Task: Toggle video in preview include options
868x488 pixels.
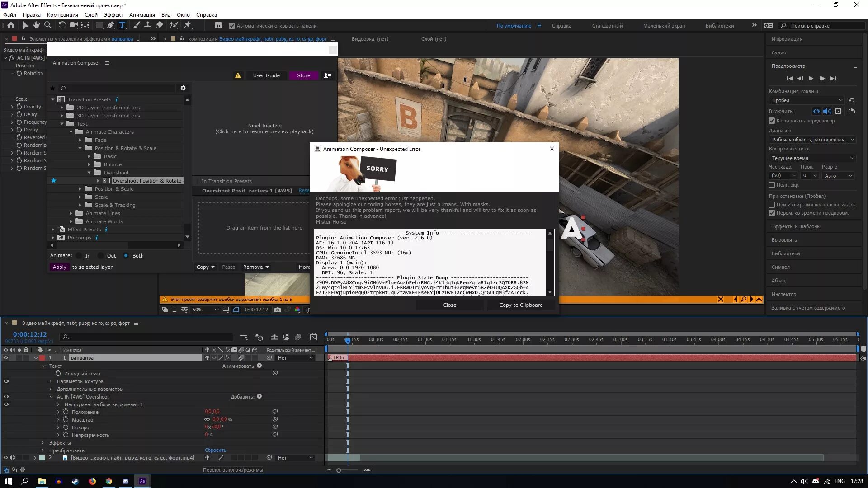Action: point(816,111)
